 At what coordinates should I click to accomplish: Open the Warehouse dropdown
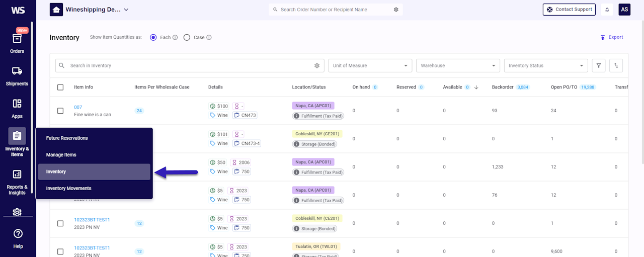click(x=457, y=65)
